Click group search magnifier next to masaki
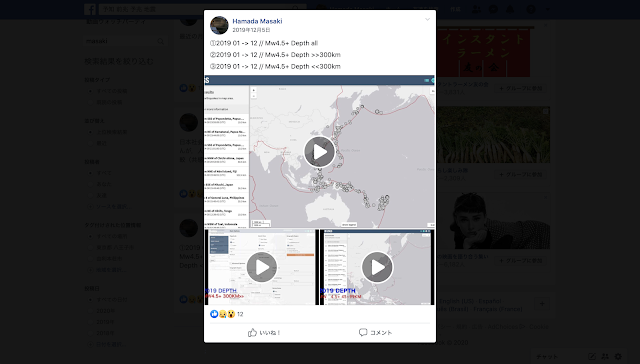 coord(161,41)
